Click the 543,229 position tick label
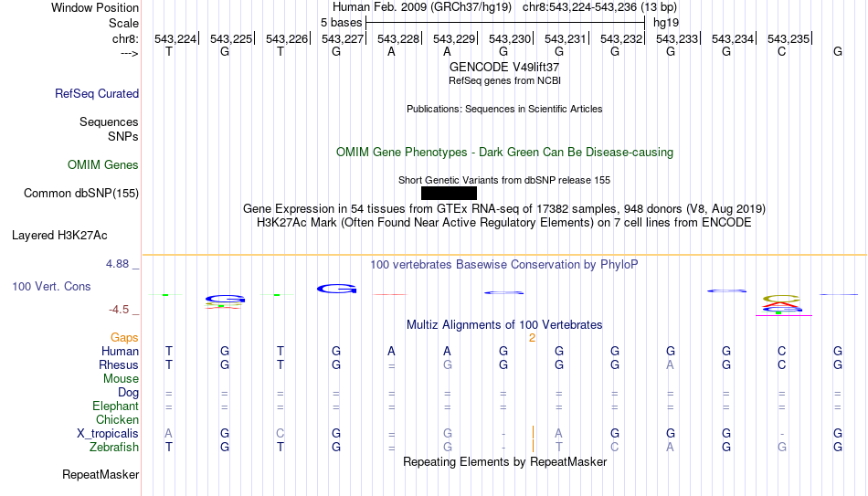Viewport: 868px width, 496px height. click(454, 38)
